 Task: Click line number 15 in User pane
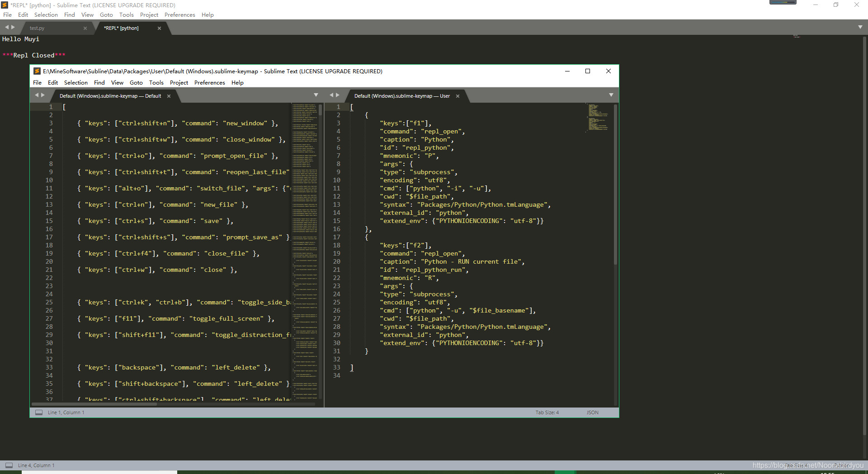click(x=336, y=221)
